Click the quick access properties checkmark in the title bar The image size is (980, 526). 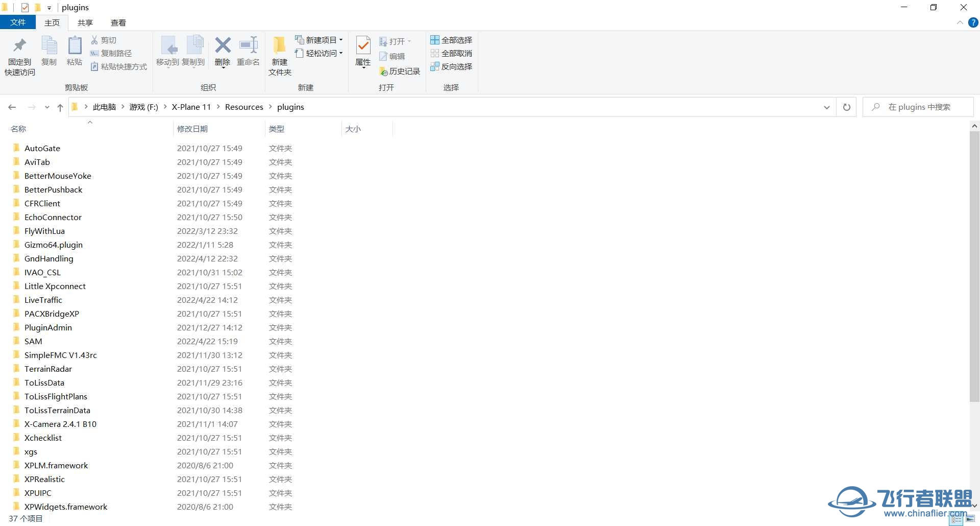click(x=24, y=8)
